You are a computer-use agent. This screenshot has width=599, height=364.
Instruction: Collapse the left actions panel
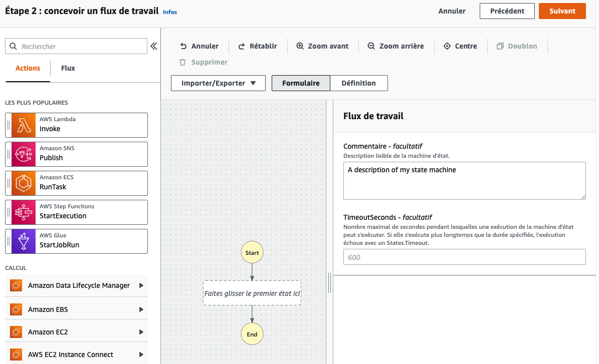pyautogui.click(x=153, y=46)
